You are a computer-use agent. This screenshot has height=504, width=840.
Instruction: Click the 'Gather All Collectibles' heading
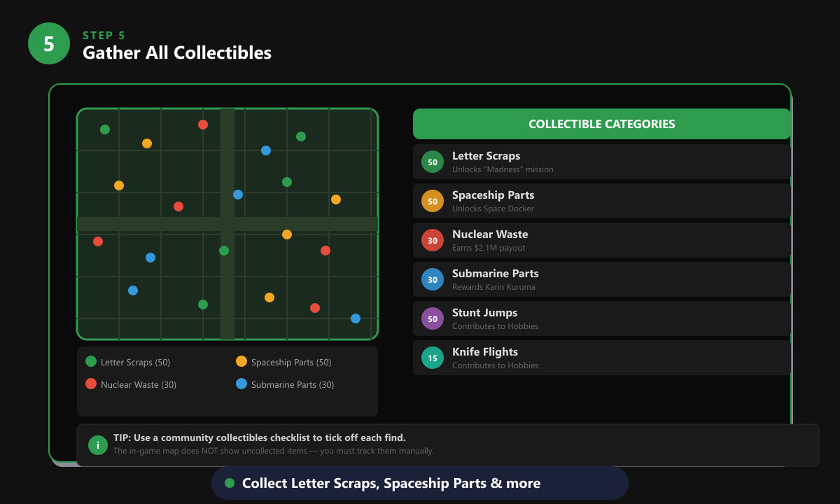(x=177, y=52)
